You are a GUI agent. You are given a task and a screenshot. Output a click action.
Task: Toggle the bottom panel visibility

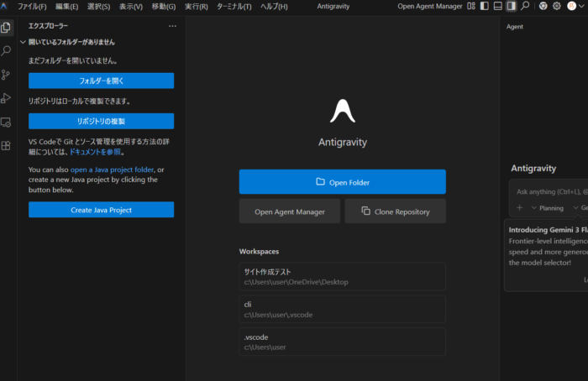click(x=497, y=7)
